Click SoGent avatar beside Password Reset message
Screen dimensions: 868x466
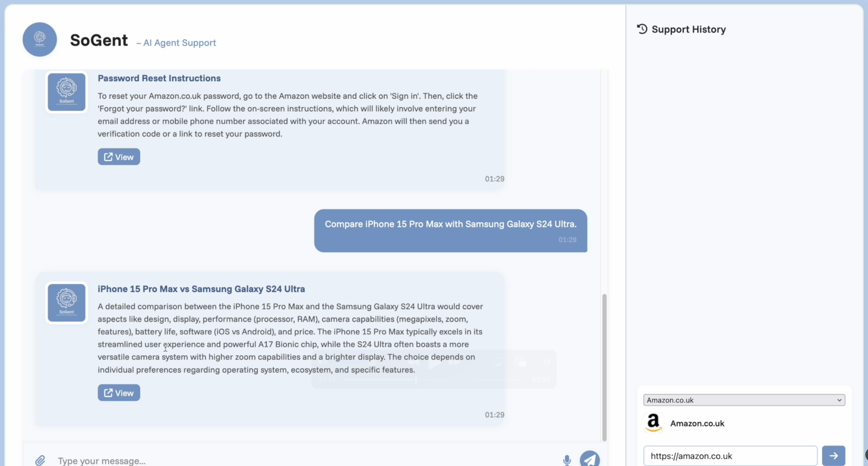(x=66, y=92)
